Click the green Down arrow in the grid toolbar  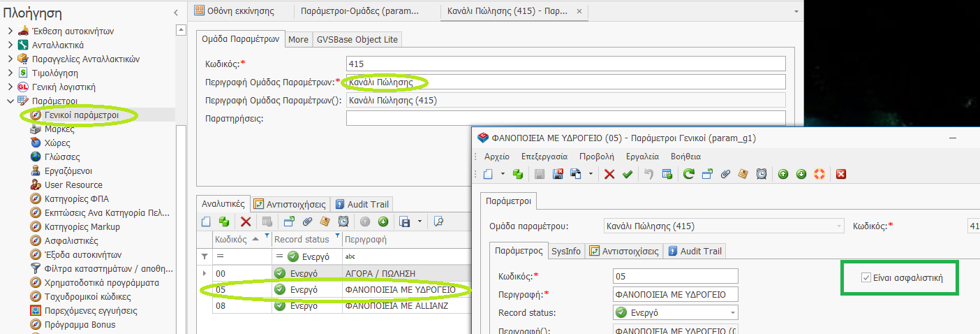click(x=383, y=222)
